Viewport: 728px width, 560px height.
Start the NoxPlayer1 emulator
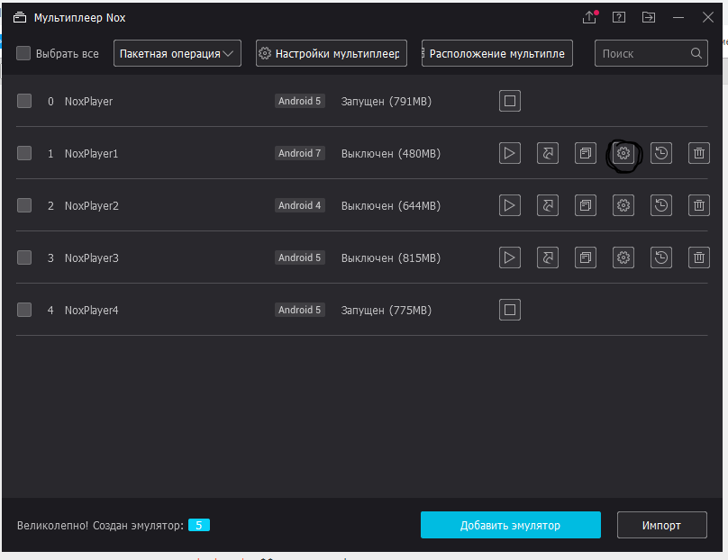coord(510,153)
